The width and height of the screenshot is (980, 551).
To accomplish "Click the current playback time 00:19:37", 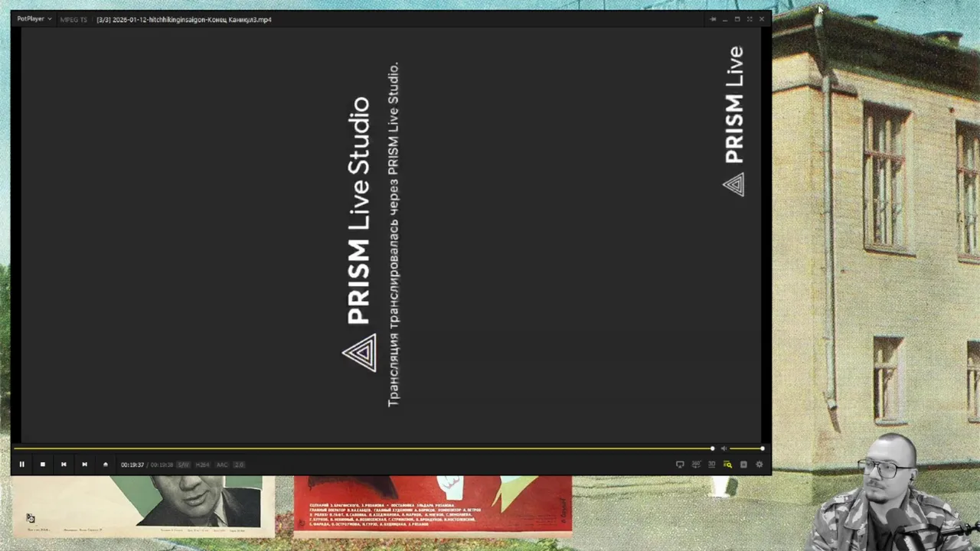I will (x=132, y=465).
